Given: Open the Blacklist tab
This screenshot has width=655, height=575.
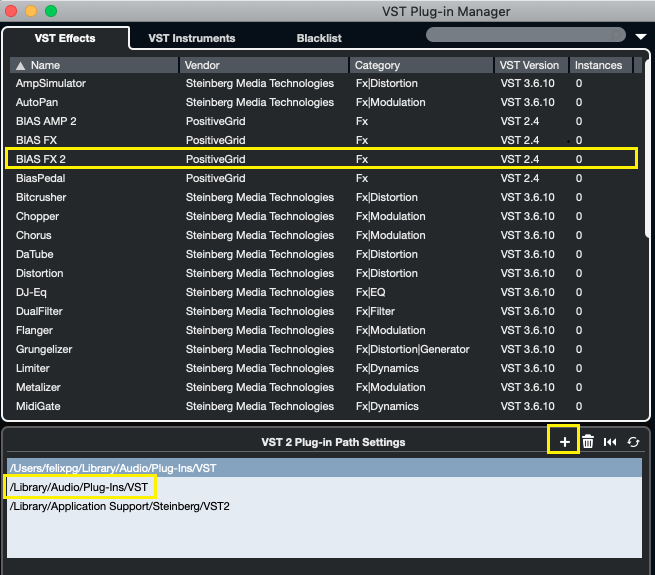Looking at the screenshot, I should click(319, 38).
